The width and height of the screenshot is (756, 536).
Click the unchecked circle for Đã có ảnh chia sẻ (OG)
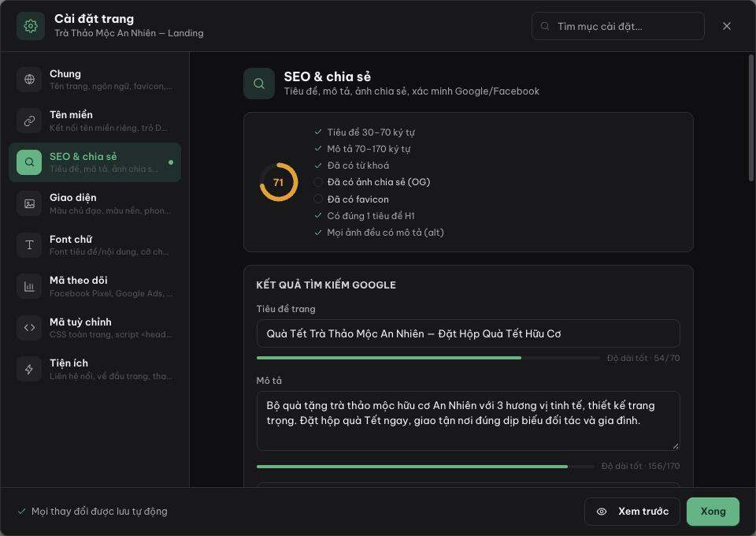click(317, 182)
